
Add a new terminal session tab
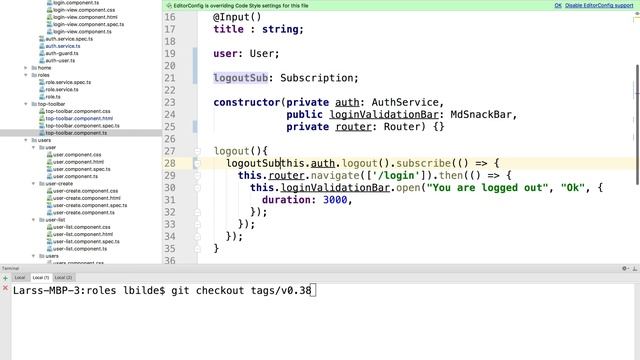tap(5, 278)
